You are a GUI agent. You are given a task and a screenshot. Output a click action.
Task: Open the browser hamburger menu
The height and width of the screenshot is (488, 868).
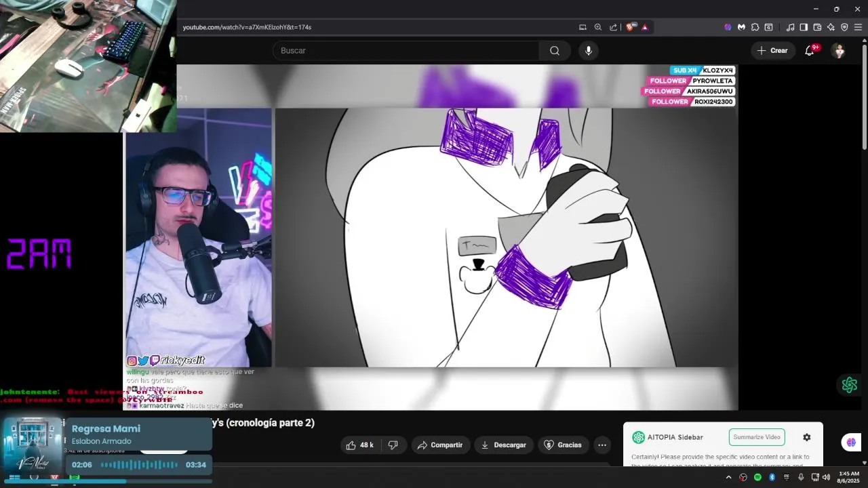tap(858, 27)
